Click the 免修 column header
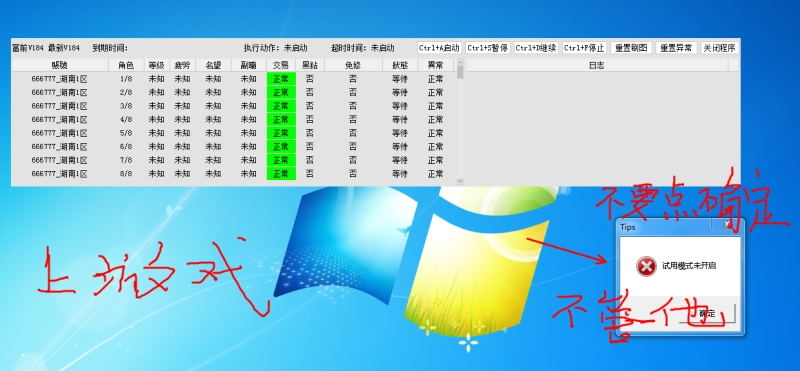The height and width of the screenshot is (371, 800). tap(353, 65)
